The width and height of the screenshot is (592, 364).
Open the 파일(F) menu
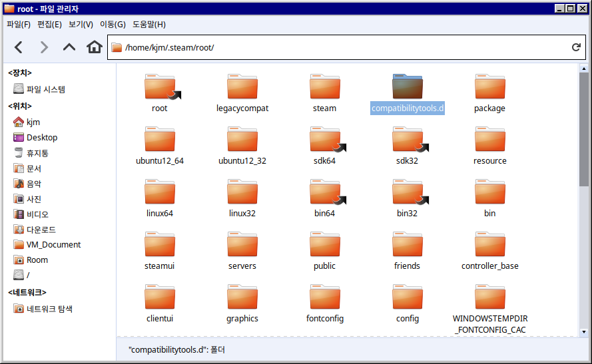[x=19, y=25]
